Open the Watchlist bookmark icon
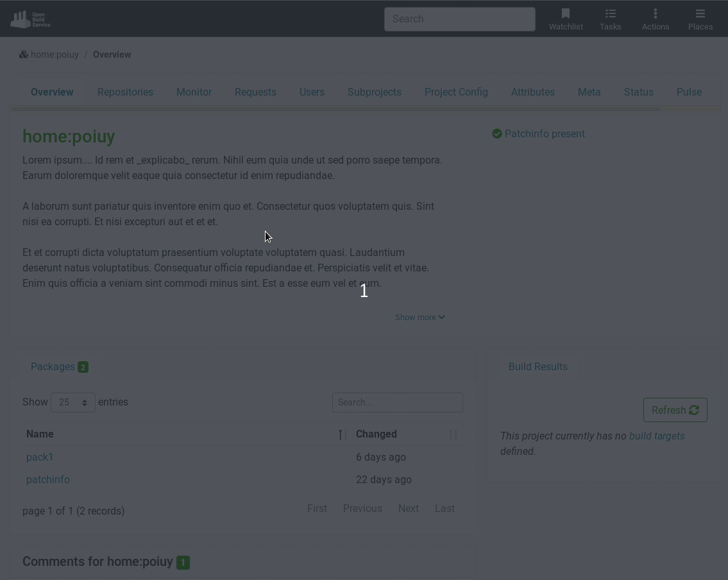 566,13
